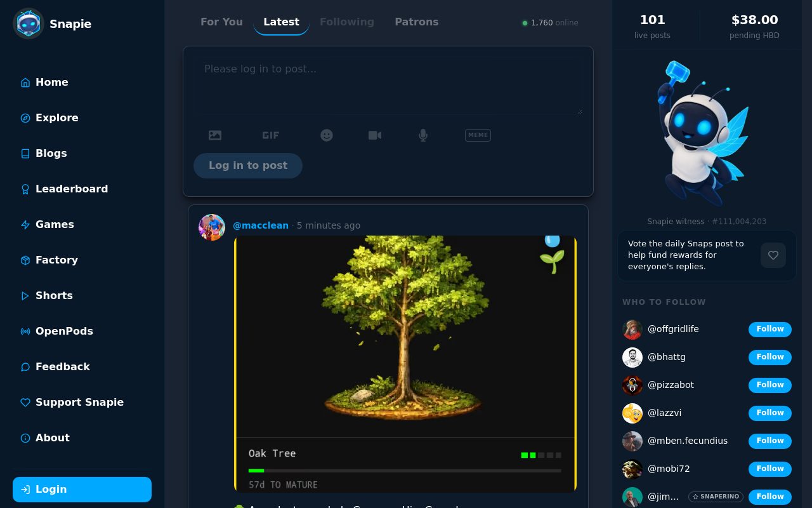Open OpenPods in the sidebar
This screenshot has width=812, height=508.
point(82,331)
